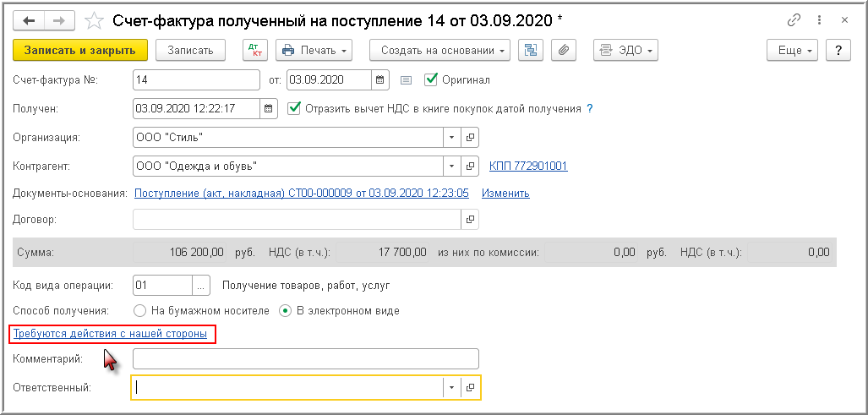868x415 pixels.
Task: Open the Печать dropdown button
Action: (314, 51)
